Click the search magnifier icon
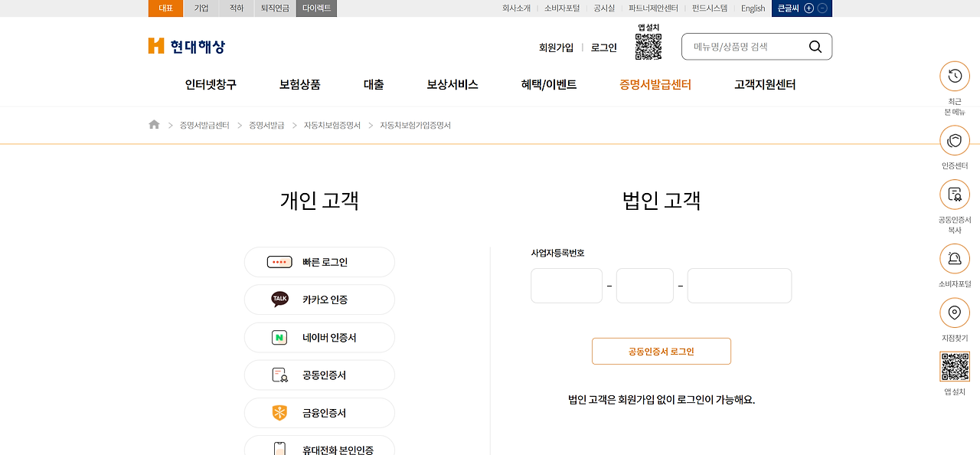 (x=815, y=47)
